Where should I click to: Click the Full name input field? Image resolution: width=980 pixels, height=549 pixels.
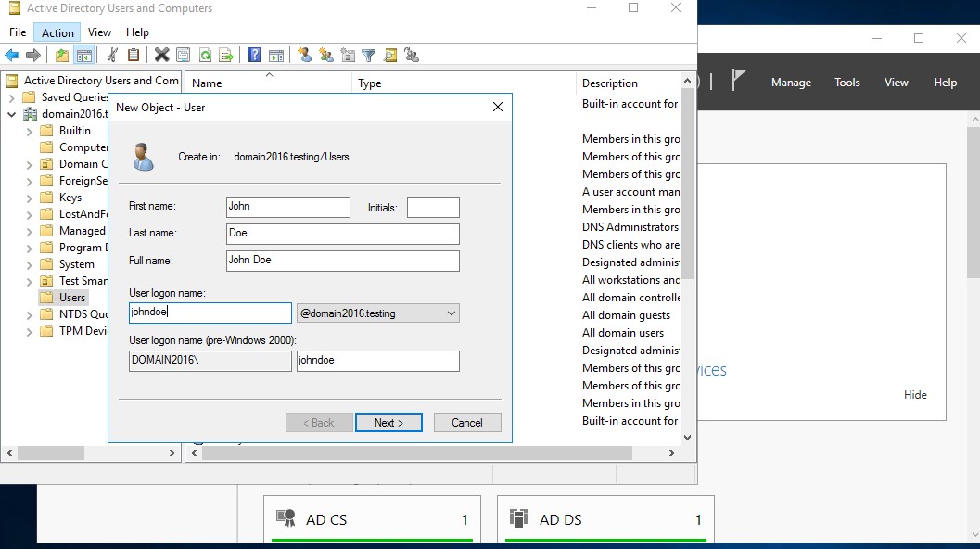pos(342,261)
